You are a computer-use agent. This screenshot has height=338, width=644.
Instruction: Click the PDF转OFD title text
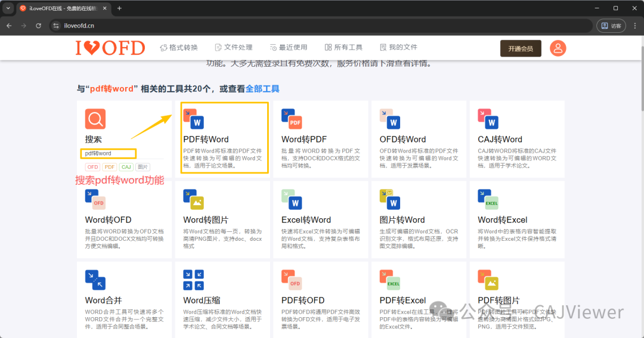[303, 300]
